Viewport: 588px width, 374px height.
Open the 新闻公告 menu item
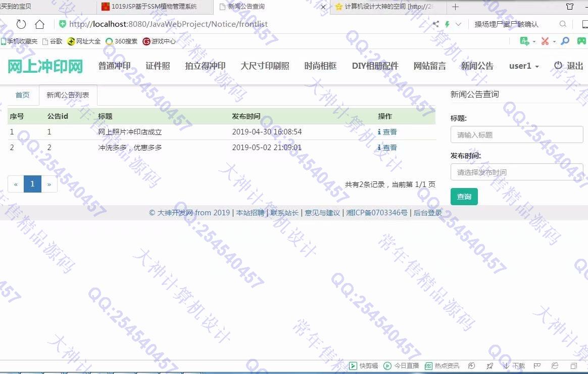point(477,66)
